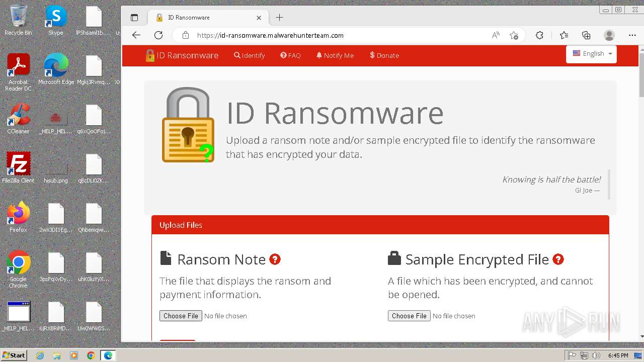Image resolution: width=644 pixels, height=362 pixels.
Task: Click the Upload Files panel header
Action: (380, 225)
